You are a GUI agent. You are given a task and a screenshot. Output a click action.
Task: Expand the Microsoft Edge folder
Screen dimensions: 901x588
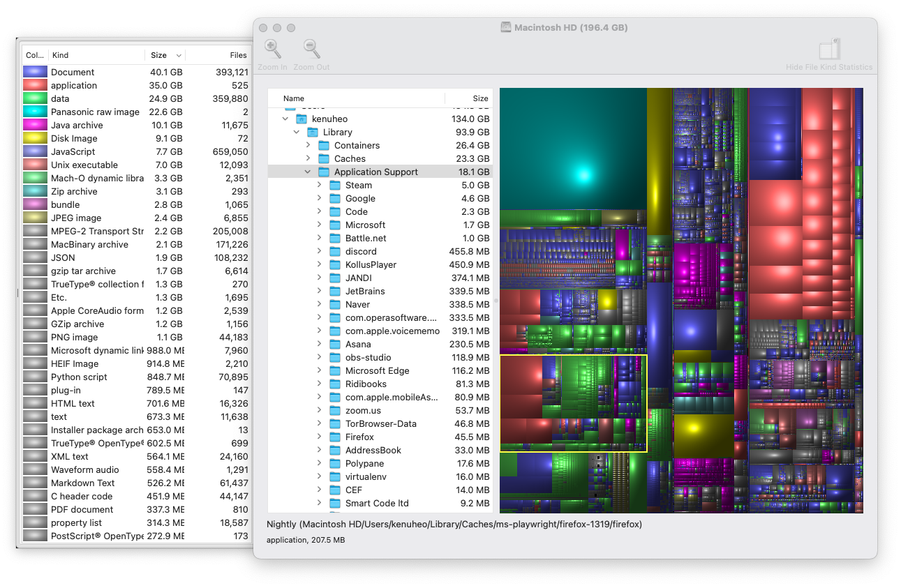[x=319, y=371]
